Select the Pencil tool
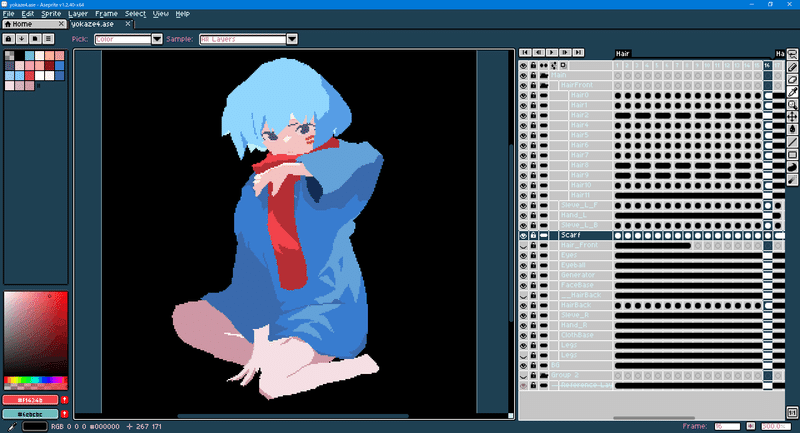 (x=792, y=67)
